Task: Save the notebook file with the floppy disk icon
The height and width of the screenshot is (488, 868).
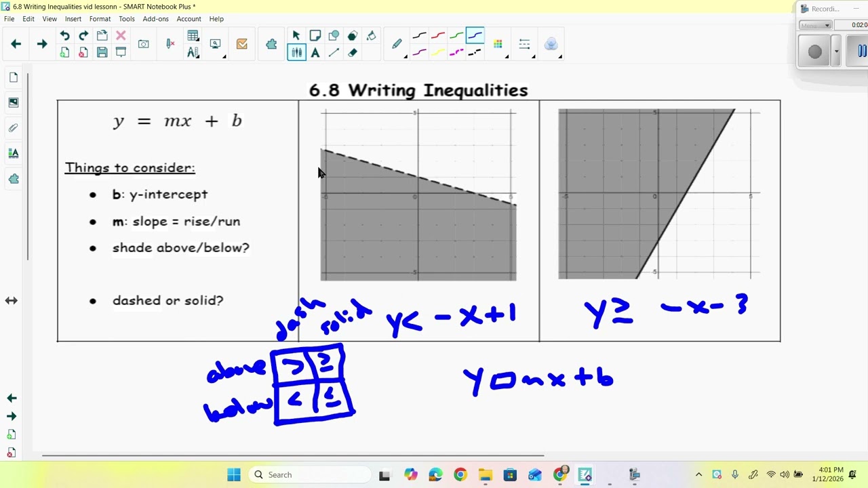Action: (102, 52)
